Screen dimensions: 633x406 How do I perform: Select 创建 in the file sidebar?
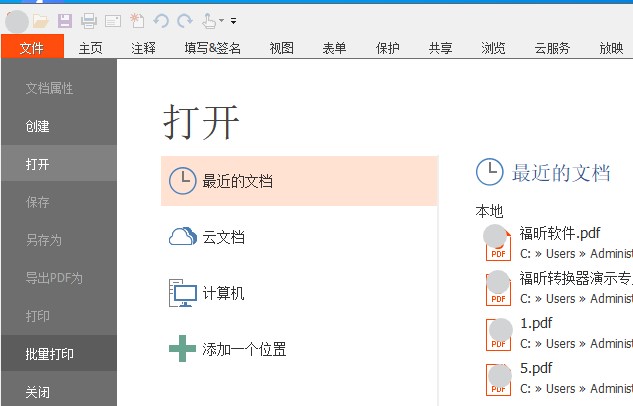(x=59, y=126)
